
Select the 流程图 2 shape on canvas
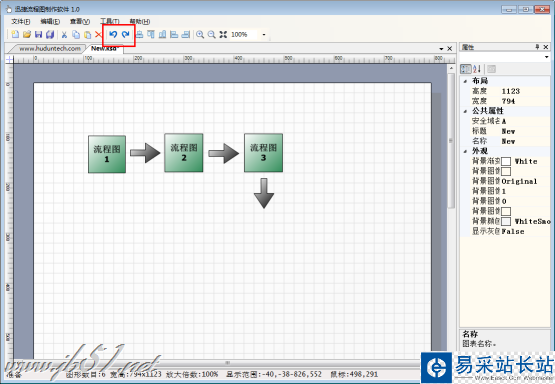pyautogui.click(x=184, y=153)
